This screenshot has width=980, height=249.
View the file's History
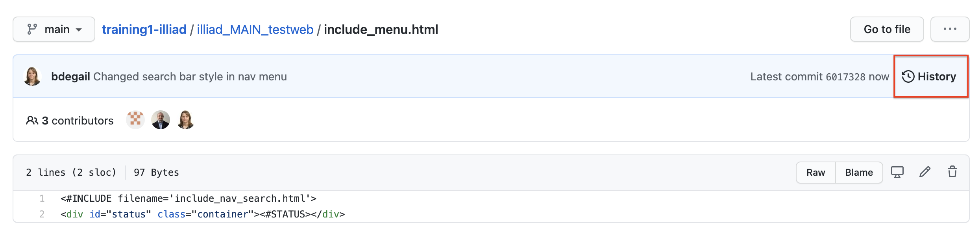coord(936,76)
